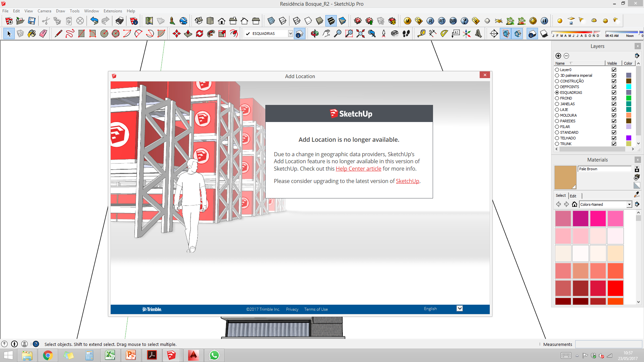Select the DeepPink swatch

coord(598,219)
